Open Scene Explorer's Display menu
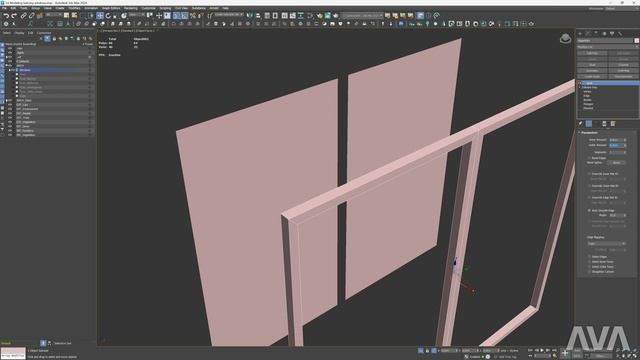The width and height of the screenshot is (640, 360). pos(19,33)
